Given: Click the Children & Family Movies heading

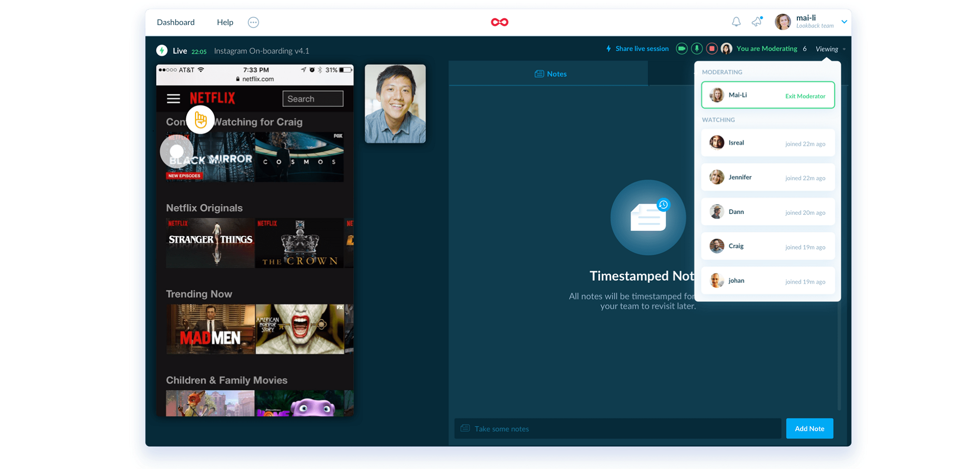Looking at the screenshot, I should click(227, 380).
